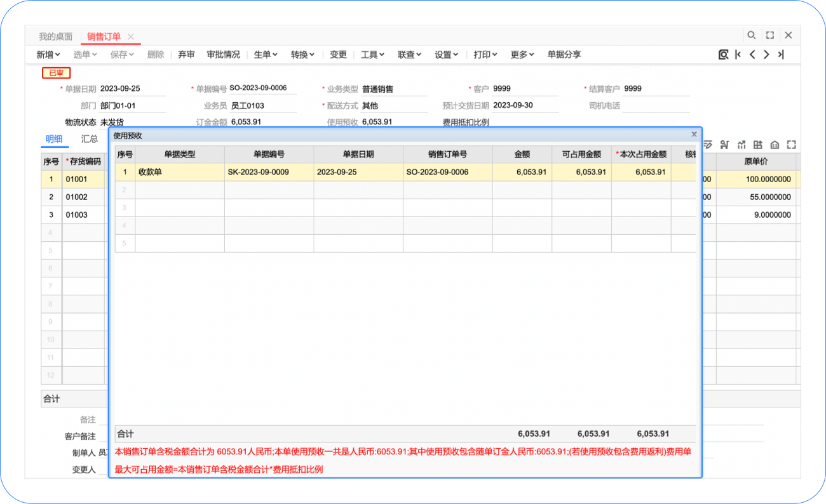Click the 单据分享 button

point(564,55)
